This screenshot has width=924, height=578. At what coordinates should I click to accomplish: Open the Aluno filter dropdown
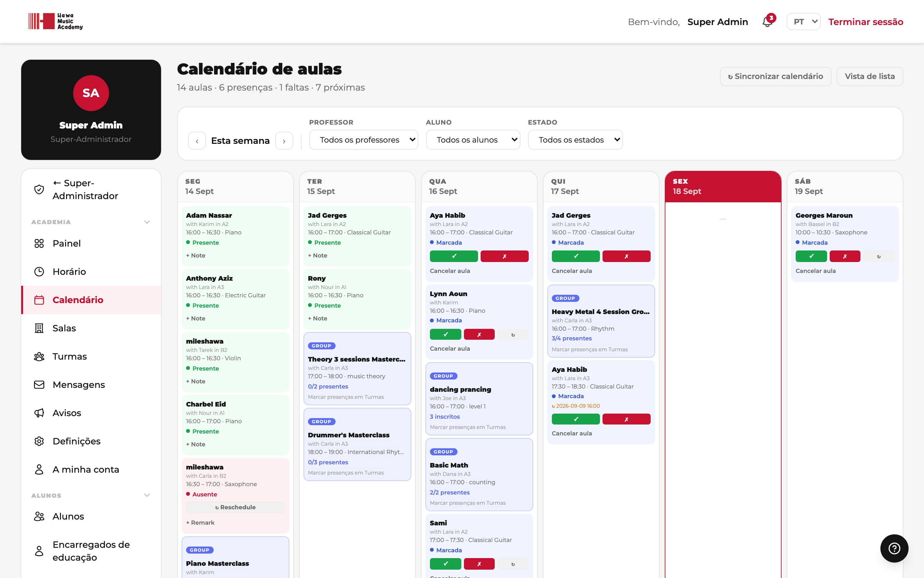(473, 140)
